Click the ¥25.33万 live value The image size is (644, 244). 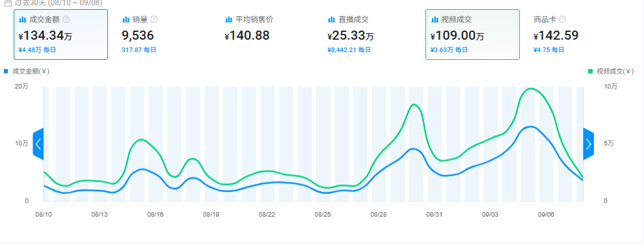tap(351, 36)
